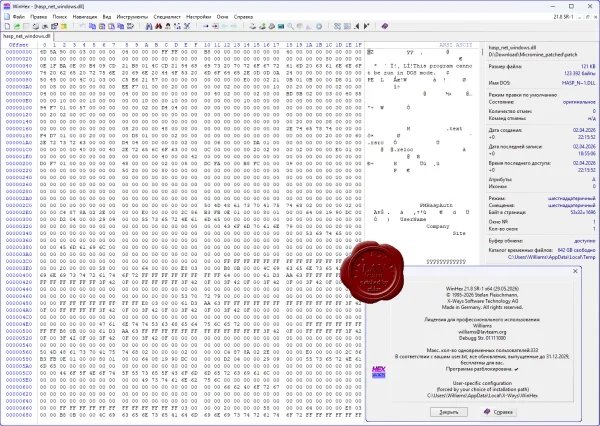
Task: Click offset row 00000200
Action: pyautogui.click(x=19, y=163)
